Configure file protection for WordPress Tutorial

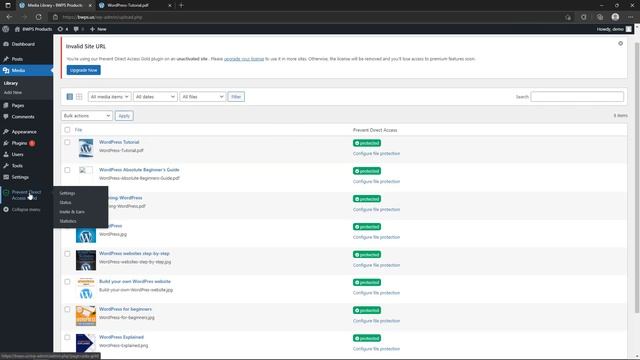pyautogui.click(x=376, y=153)
